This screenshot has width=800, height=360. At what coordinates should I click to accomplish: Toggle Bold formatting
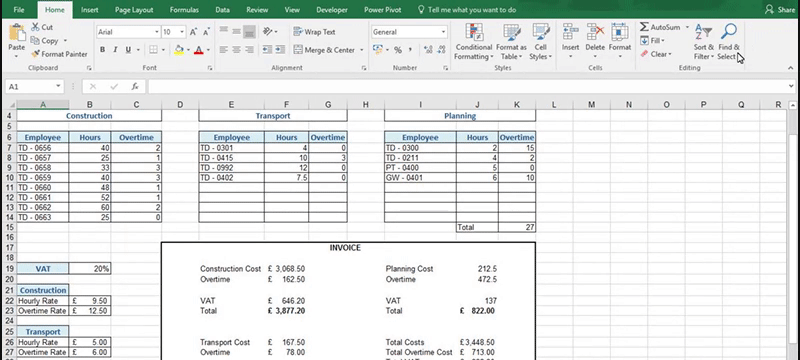coord(103,50)
